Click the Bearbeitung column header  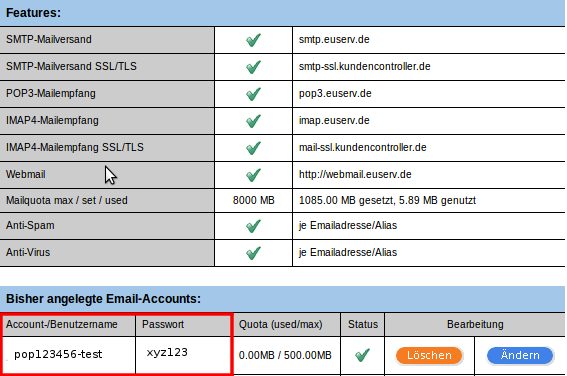coord(475,324)
